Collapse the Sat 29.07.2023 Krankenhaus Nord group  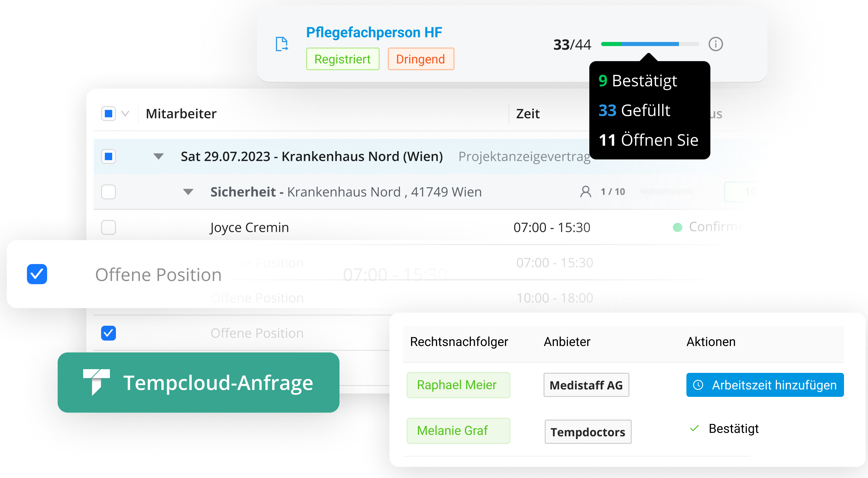[x=158, y=156]
